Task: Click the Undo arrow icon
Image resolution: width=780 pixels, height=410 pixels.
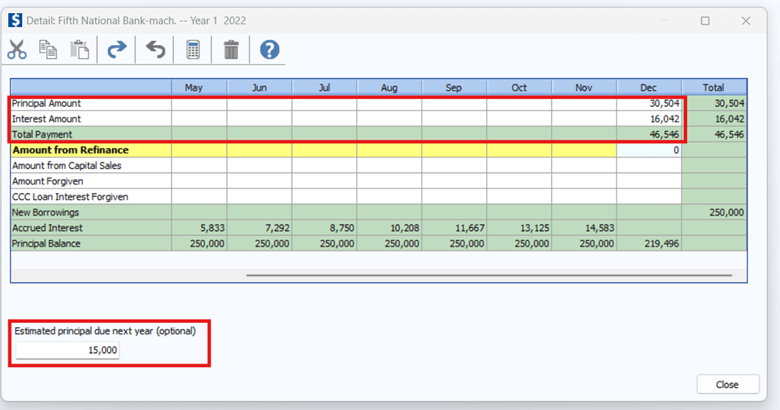Action: point(155,50)
